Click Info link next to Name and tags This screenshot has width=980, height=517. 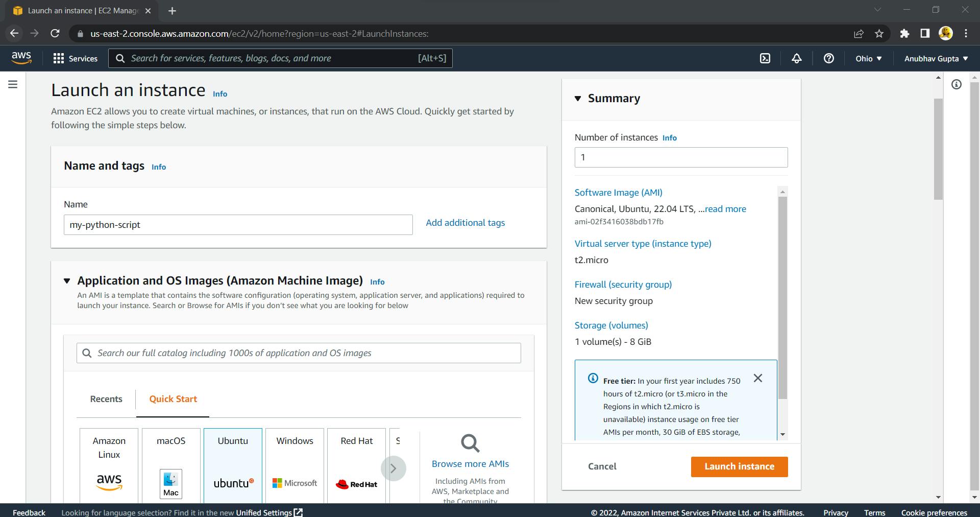[x=159, y=167]
